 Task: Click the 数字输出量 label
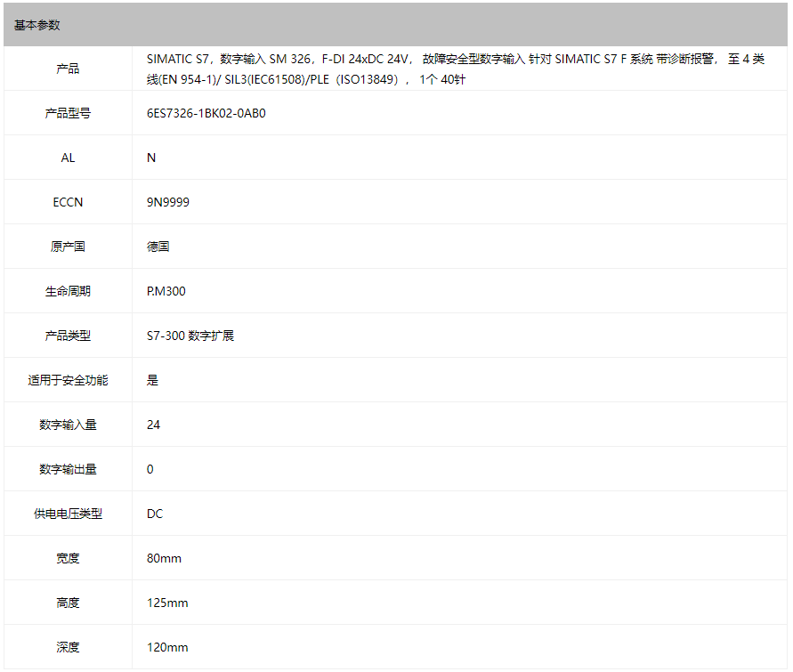68,469
